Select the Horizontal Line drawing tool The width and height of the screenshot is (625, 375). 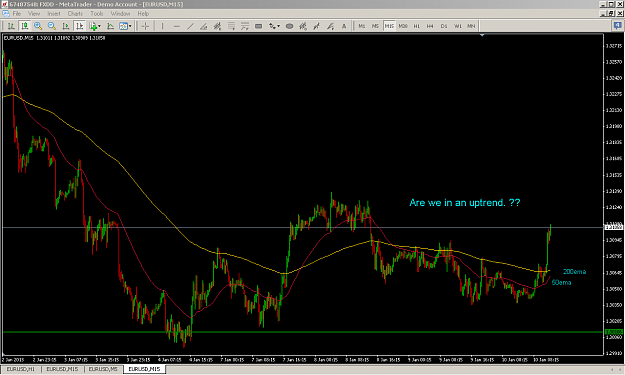pos(177,26)
